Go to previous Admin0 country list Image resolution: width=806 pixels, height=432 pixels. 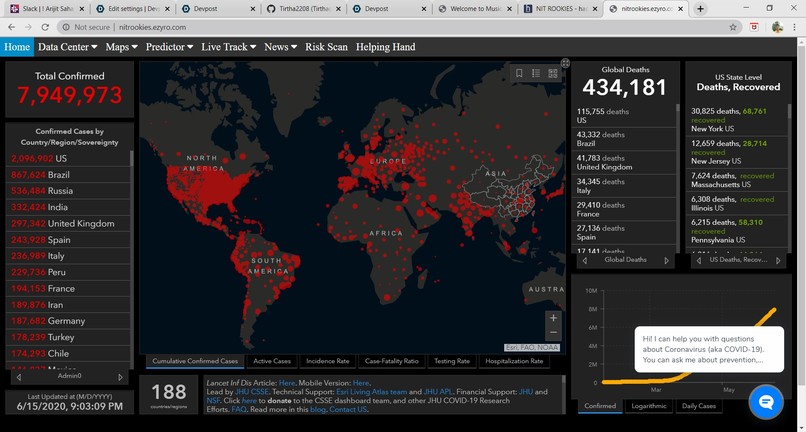tap(19, 377)
